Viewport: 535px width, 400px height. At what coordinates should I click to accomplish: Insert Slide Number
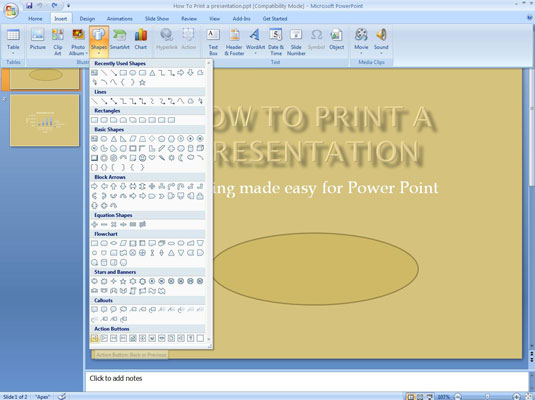click(x=296, y=42)
